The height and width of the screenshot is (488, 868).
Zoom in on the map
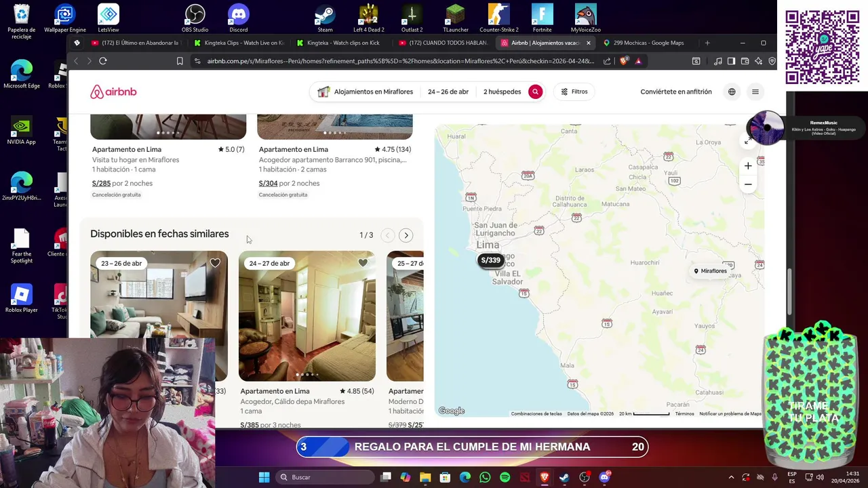click(748, 166)
